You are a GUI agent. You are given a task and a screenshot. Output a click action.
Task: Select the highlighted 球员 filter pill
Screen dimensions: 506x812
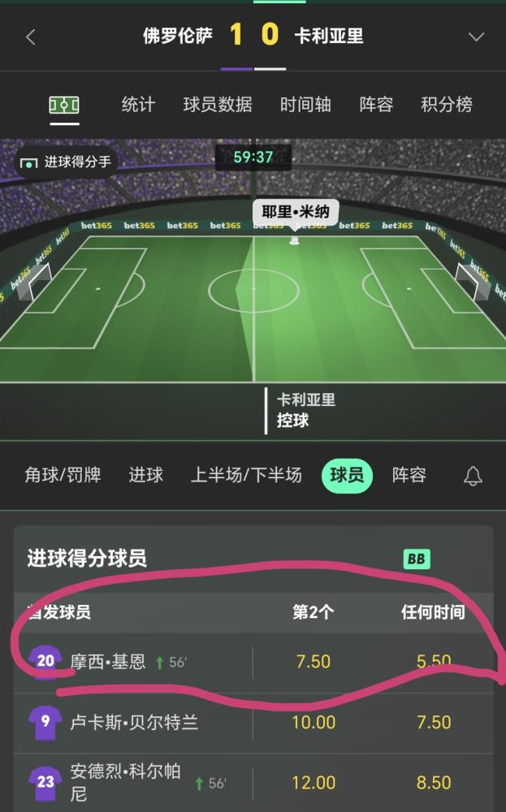point(347,475)
